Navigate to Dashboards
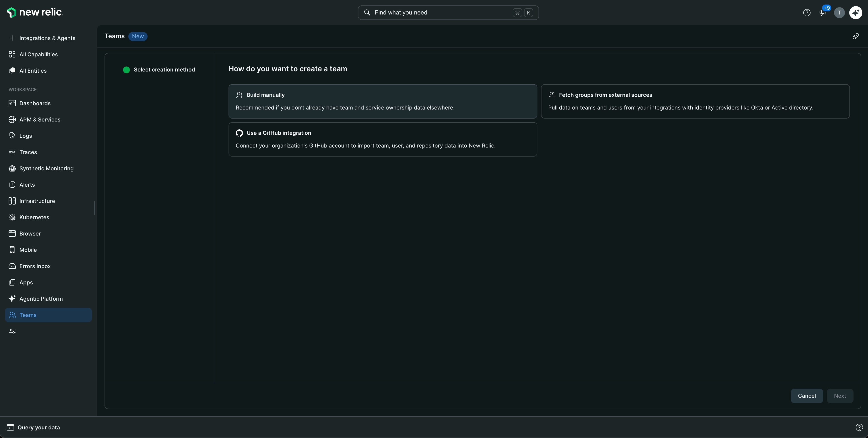 pyautogui.click(x=48, y=103)
